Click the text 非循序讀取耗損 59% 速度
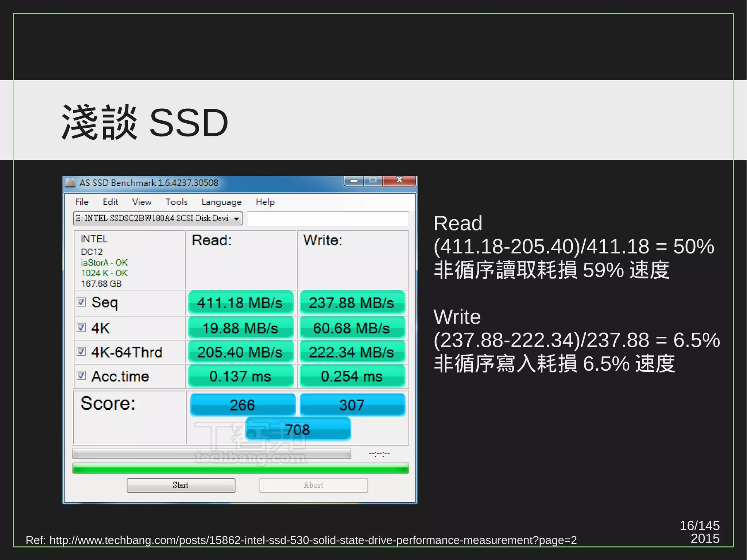This screenshot has height=560, width=747. (551, 270)
